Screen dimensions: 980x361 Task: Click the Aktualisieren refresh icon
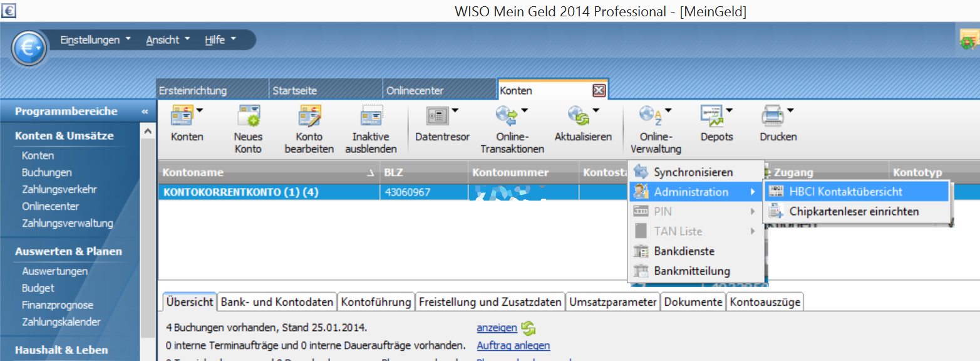578,117
